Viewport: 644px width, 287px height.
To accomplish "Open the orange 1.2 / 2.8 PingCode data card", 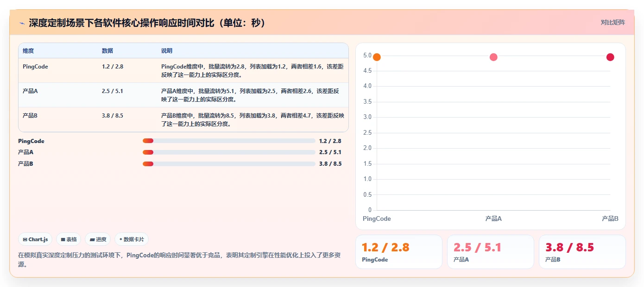I will click(x=399, y=252).
